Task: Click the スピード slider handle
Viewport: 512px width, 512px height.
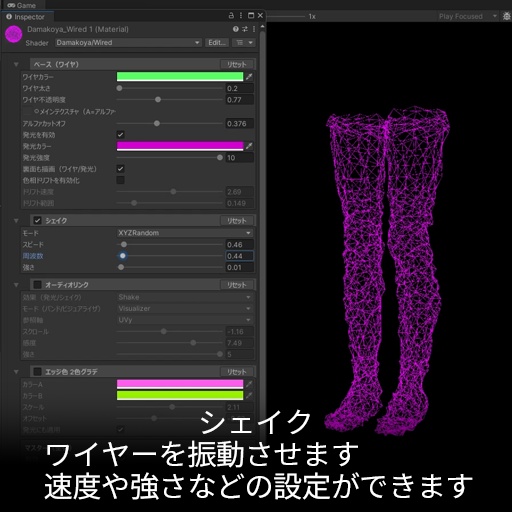Action: [x=124, y=244]
